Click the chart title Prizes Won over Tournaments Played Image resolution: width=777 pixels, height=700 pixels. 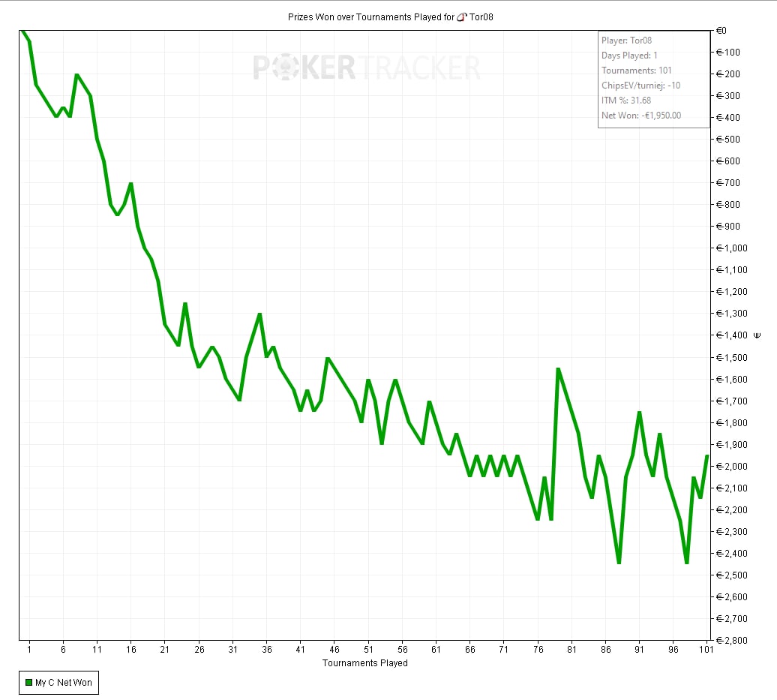point(371,17)
